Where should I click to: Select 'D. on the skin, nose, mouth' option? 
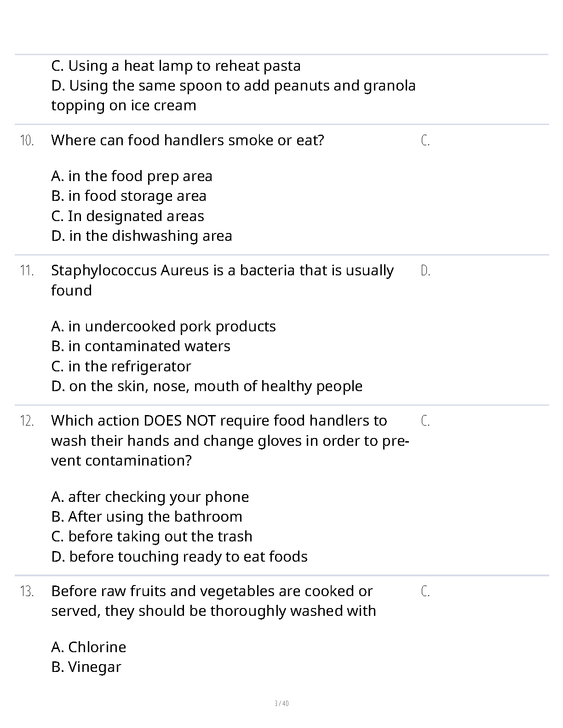pos(207,386)
